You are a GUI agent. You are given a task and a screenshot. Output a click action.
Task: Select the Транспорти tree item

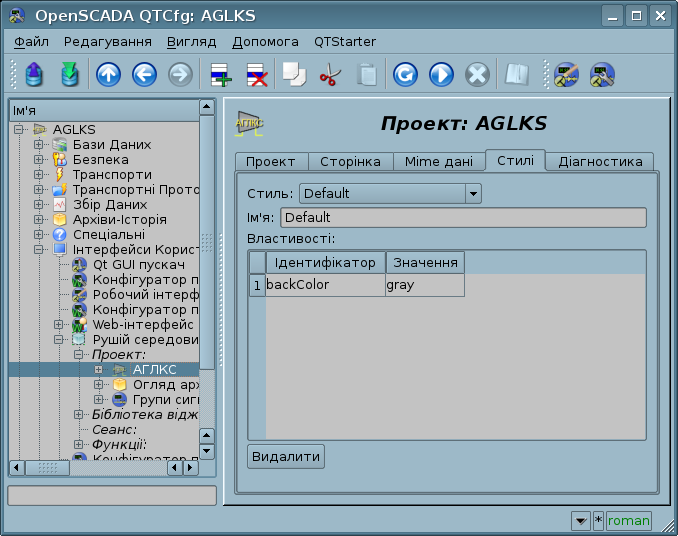pyautogui.click(x=112, y=175)
